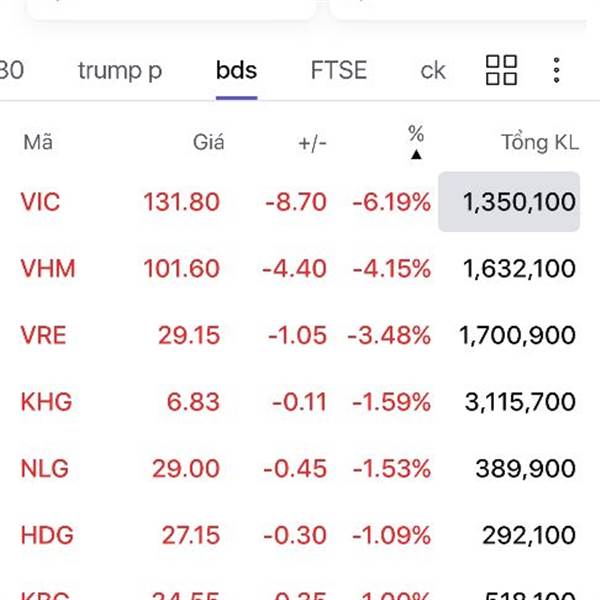Image resolution: width=600 pixels, height=600 pixels.
Task: Switch to the FTSE watchlist tab
Action: [339, 70]
